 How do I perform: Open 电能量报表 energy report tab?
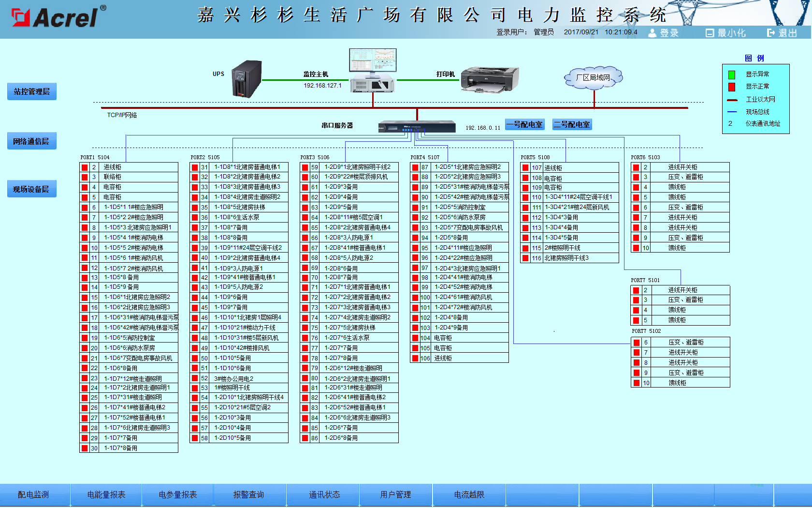point(106,494)
